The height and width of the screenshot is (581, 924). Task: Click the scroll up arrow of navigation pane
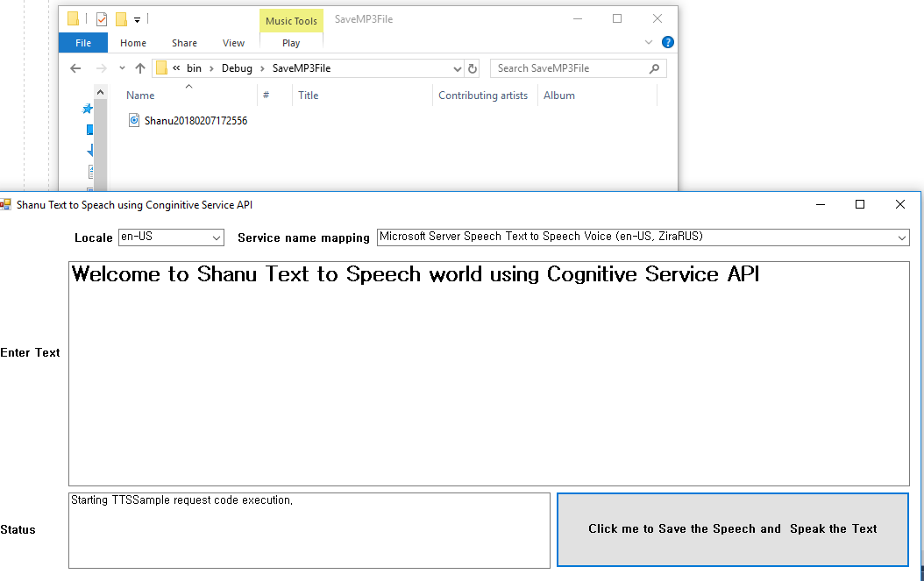100,92
